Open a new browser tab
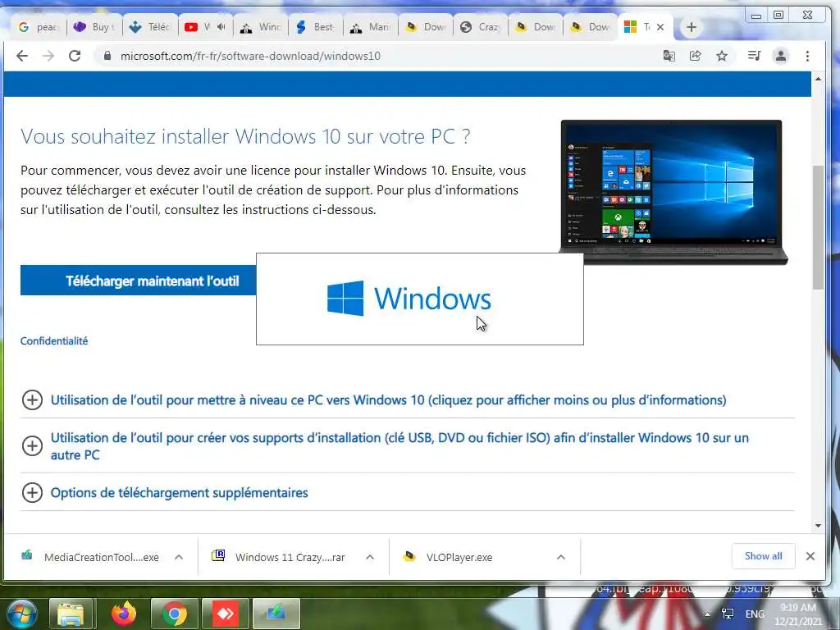 click(692, 27)
